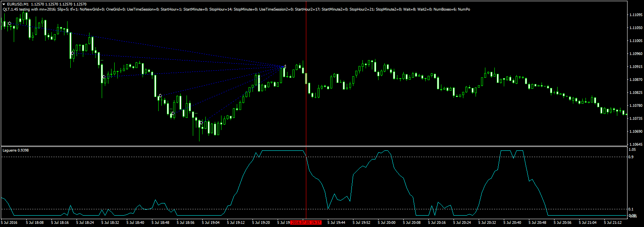The width and height of the screenshot is (644, 227).
Task: Click the 1.10825 price scale label
Action: pos(636,93)
